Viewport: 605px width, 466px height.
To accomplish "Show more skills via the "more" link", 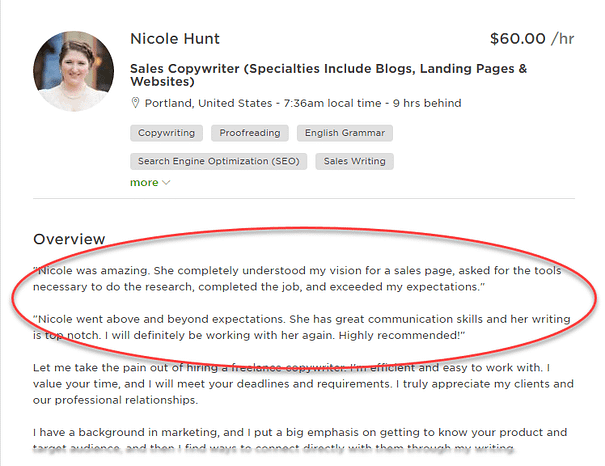I will pos(143,183).
